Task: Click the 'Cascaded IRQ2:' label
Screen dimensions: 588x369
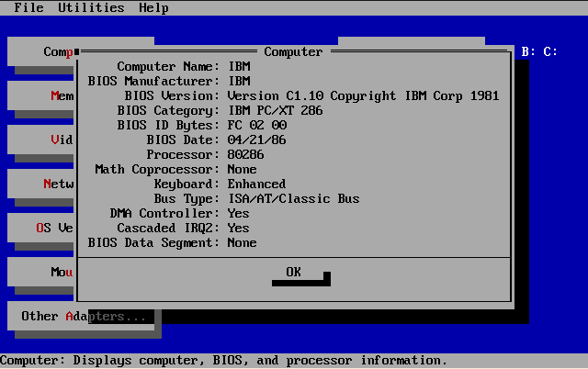Action: tap(168, 229)
